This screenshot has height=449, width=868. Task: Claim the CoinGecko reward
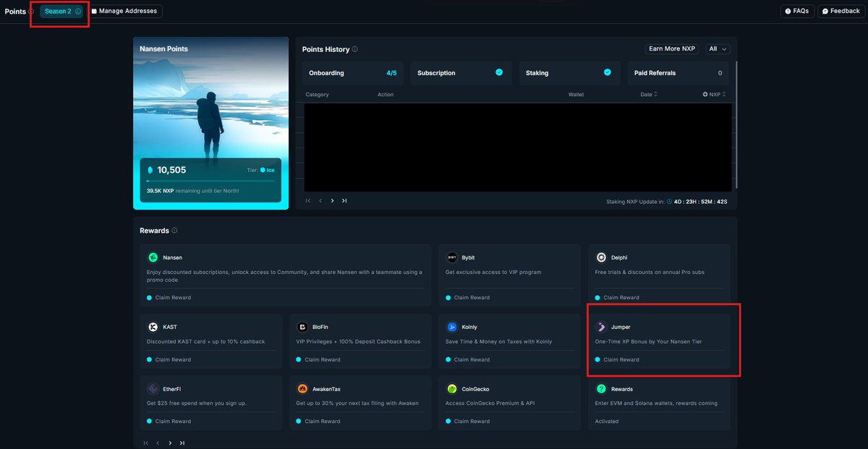tap(467, 422)
